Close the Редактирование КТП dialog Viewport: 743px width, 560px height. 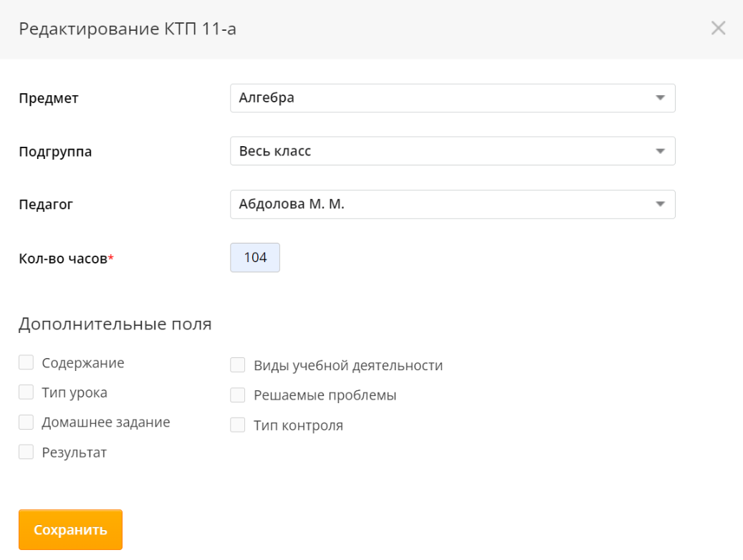[718, 29]
